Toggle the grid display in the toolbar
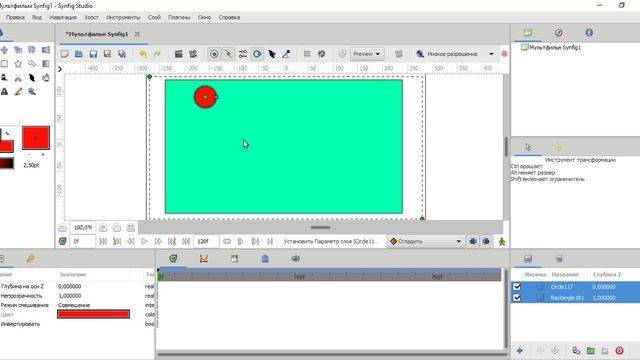This screenshot has height=360, width=640. [x=307, y=54]
